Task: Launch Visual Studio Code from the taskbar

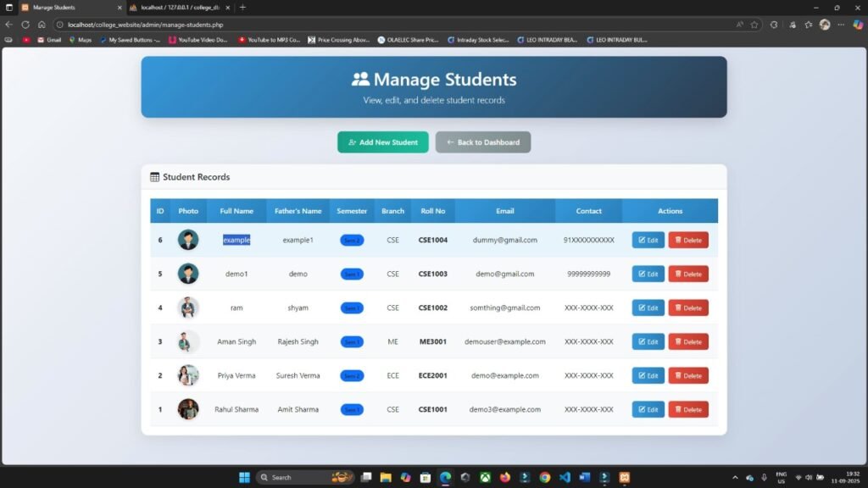Action: 565,477
